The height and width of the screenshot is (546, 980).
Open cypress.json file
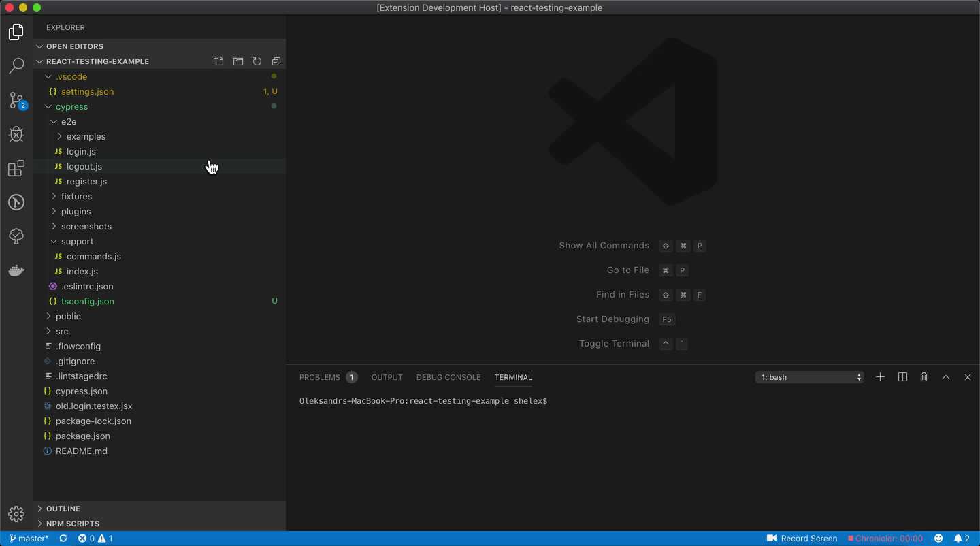[x=159, y=391]
